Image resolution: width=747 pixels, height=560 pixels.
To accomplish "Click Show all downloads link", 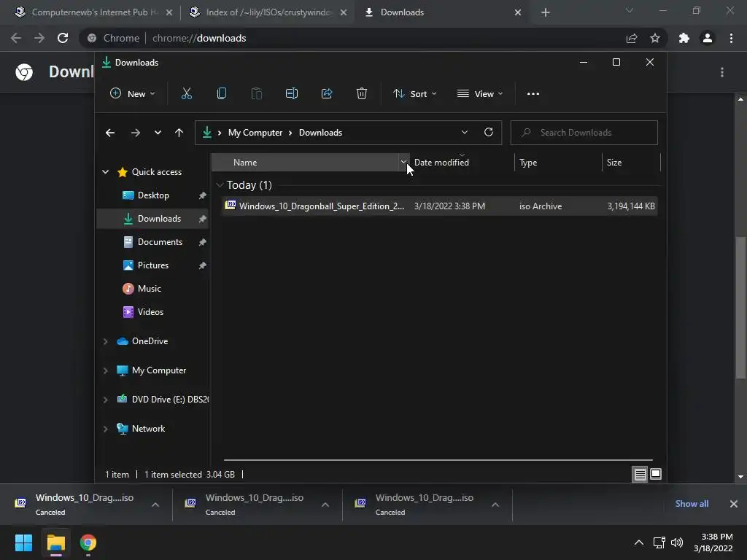I will point(692,504).
